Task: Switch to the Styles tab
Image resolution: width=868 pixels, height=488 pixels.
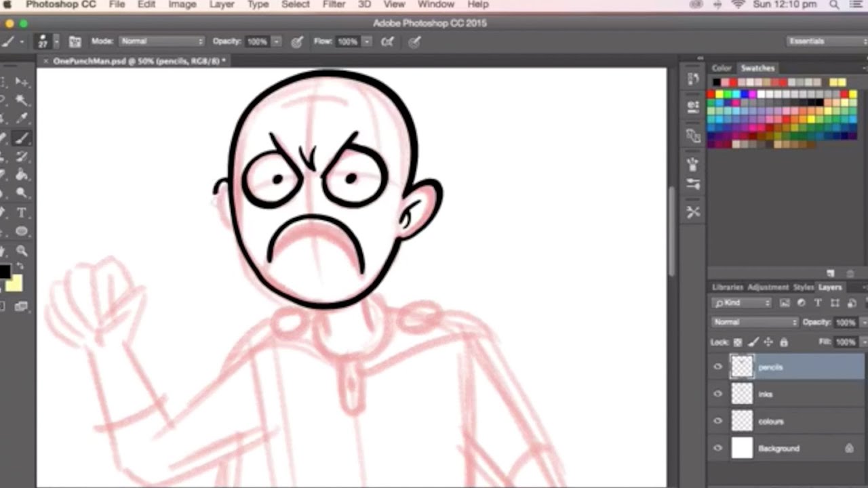Action: pos(804,287)
